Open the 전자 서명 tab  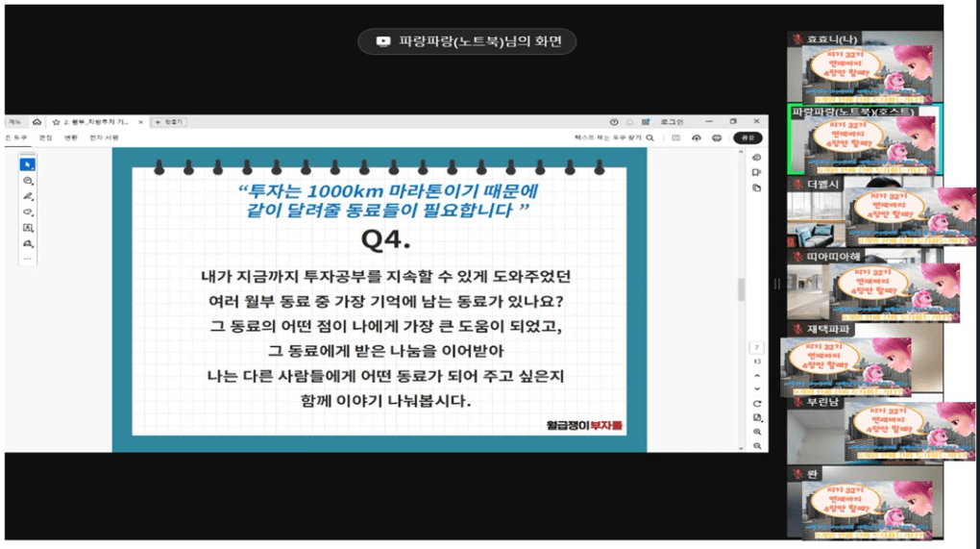pos(104,137)
